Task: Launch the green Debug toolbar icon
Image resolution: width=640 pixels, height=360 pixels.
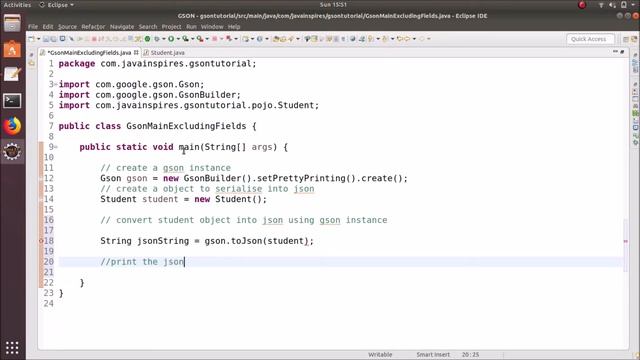Action: (x=156, y=39)
